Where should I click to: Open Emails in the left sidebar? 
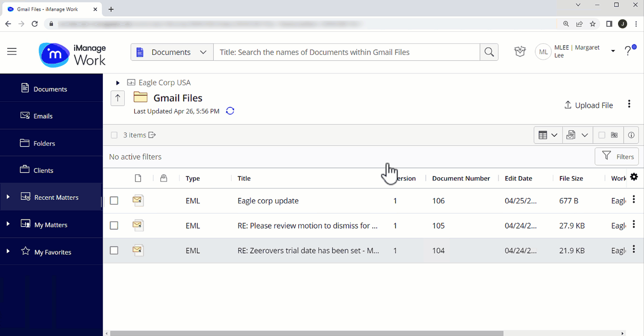point(43,116)
